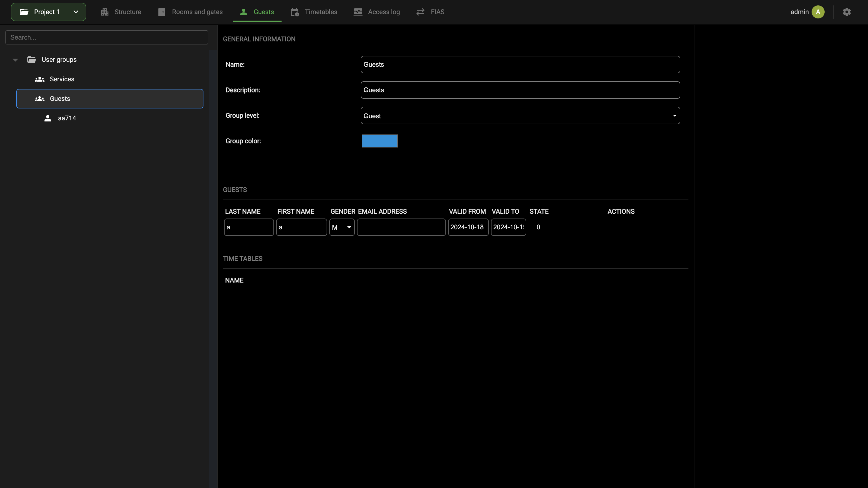Click the TIME TABLES section heading
Viewport: 868px width, 488px height.
(242, 259)
